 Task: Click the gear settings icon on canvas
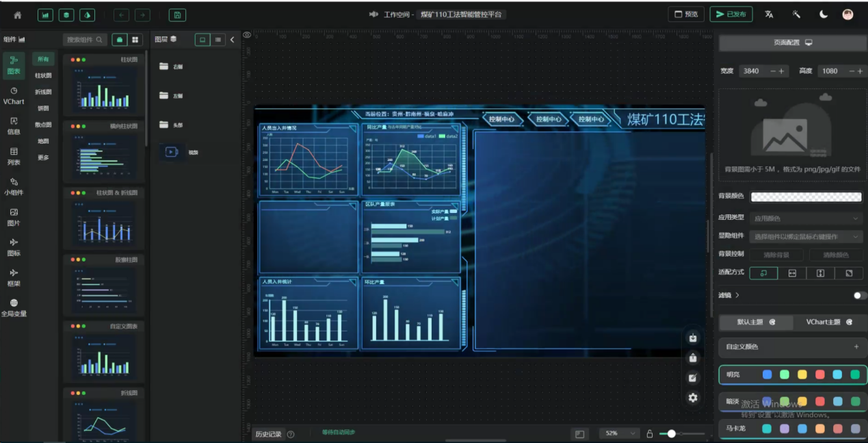(693, 398)
